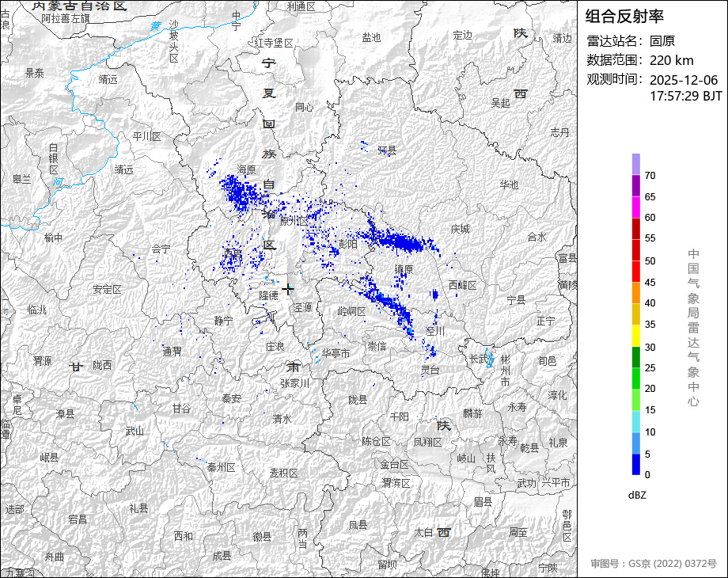Click the observation date 2025-12-06

(x=684, y=80)
